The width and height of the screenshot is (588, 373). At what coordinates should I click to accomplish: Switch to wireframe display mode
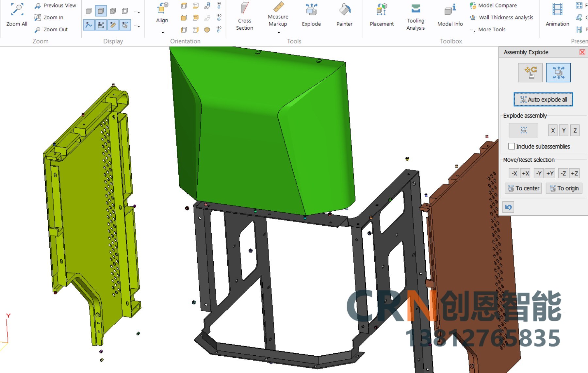point(125,11)
